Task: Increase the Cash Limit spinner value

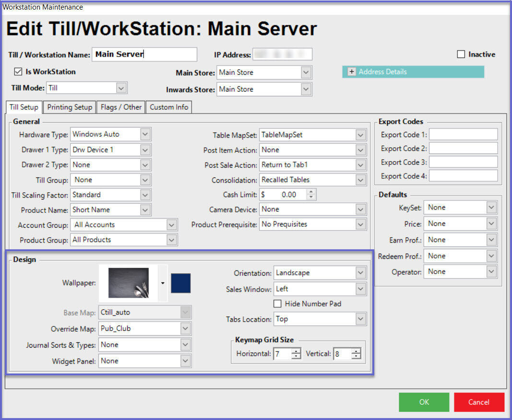Action: (311, 192)
